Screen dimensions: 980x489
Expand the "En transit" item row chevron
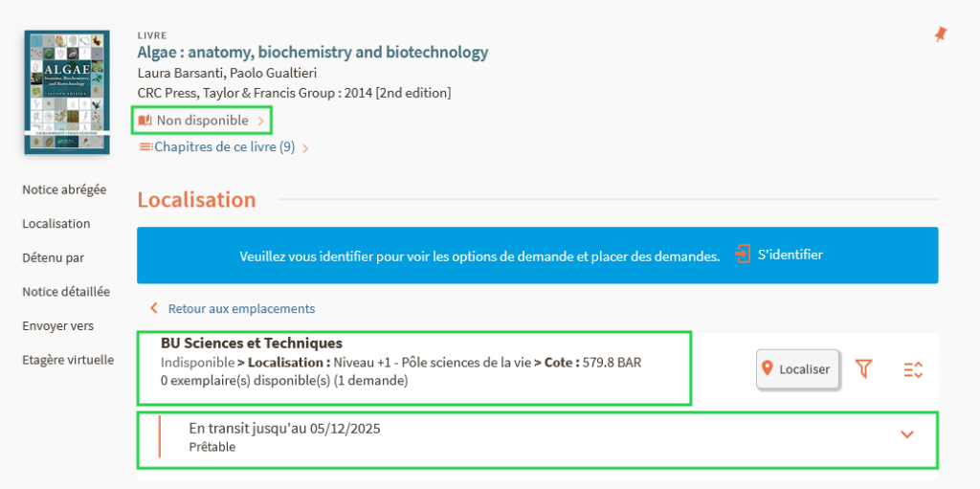pos(907,434)
